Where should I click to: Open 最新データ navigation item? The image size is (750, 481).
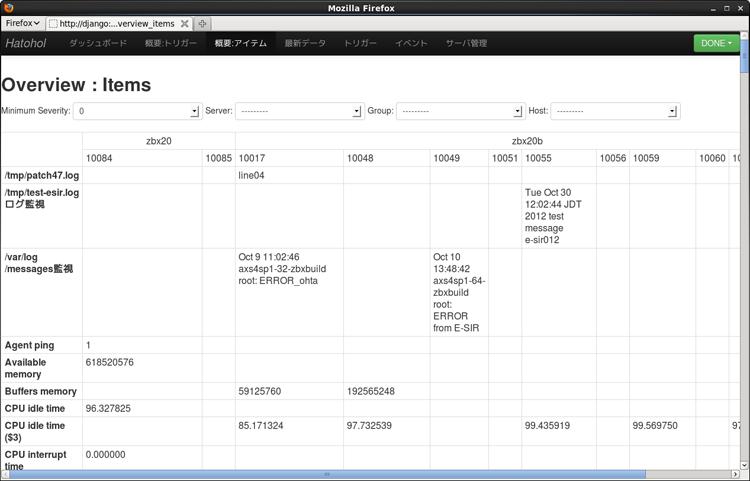(x=305, y=44)
